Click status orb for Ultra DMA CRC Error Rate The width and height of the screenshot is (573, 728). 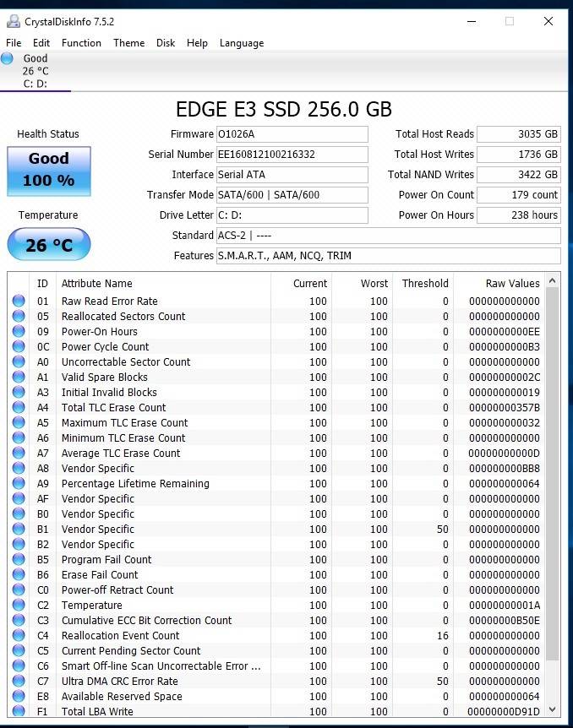coord(19,681)
